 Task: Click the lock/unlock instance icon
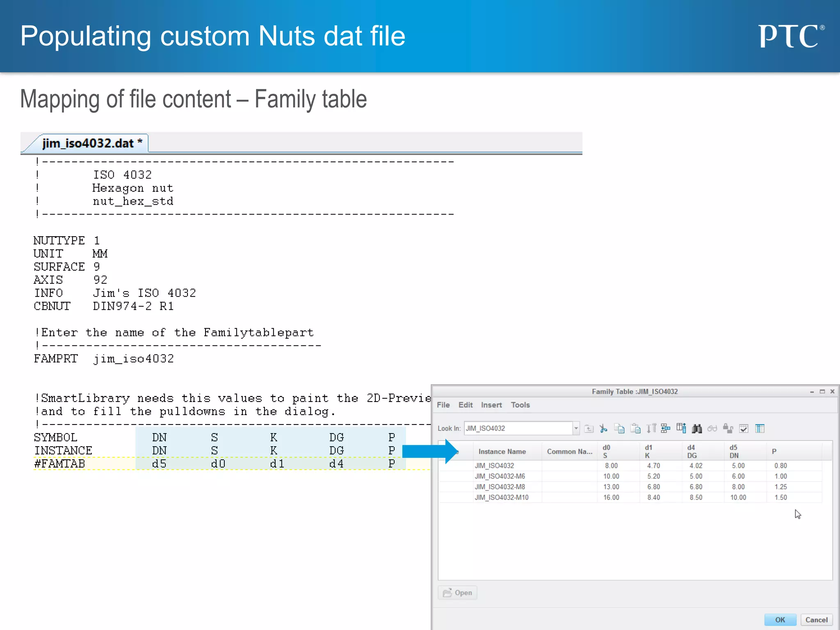click(x=728, y=429)
